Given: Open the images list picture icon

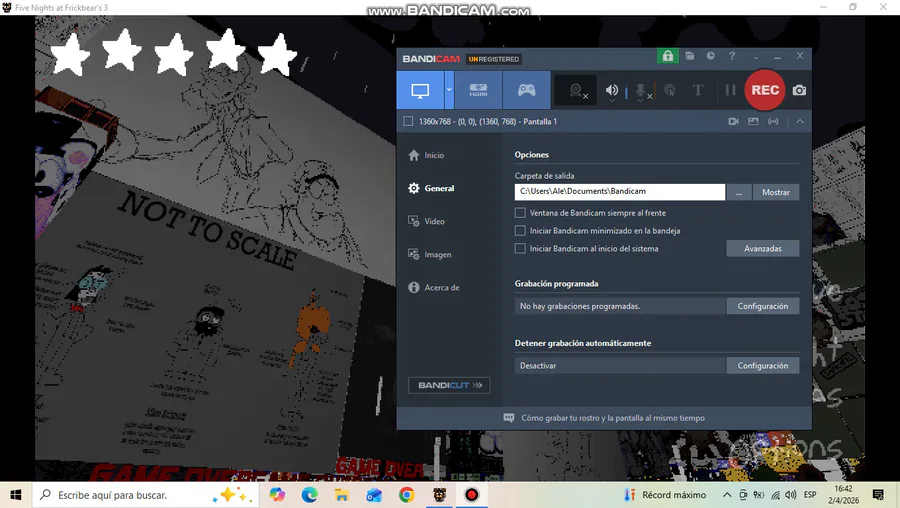Looking at the screenshot, I should [x=753, y=122].
